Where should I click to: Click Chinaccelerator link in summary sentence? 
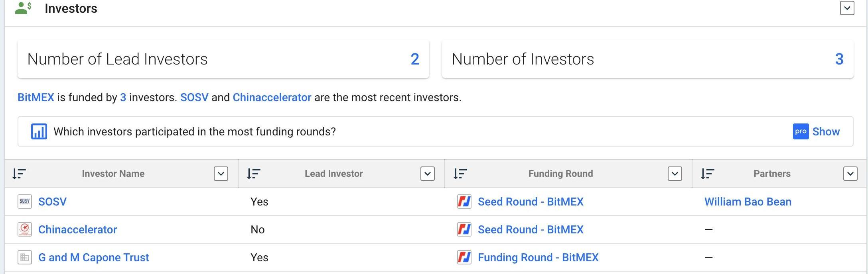coord(272,98)
